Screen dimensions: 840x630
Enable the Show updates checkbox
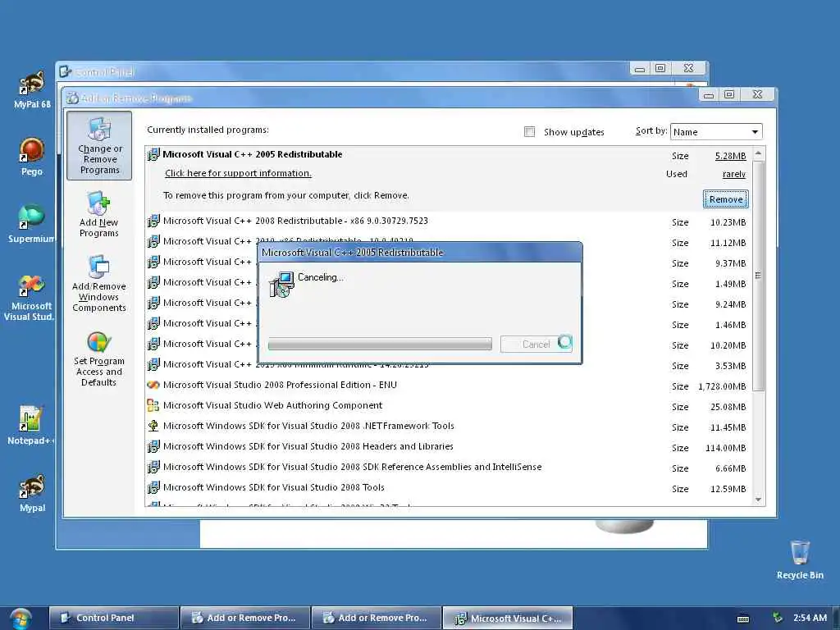coord(529,132)
